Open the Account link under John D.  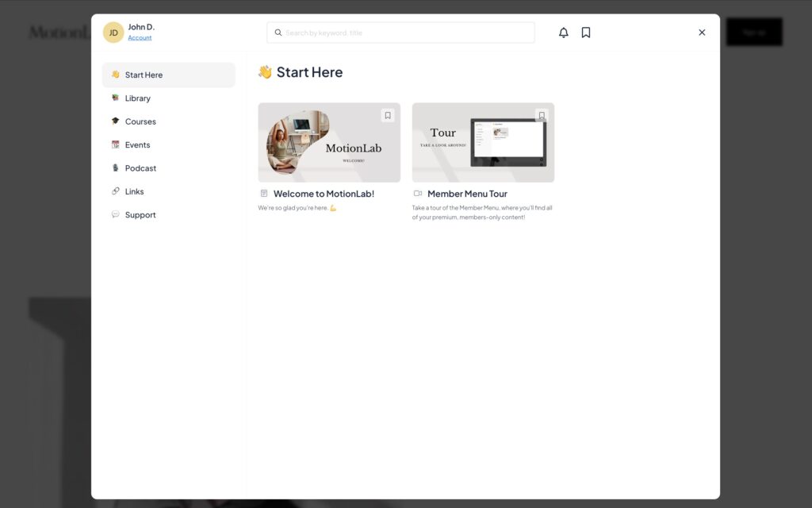[x=140, y=38]
